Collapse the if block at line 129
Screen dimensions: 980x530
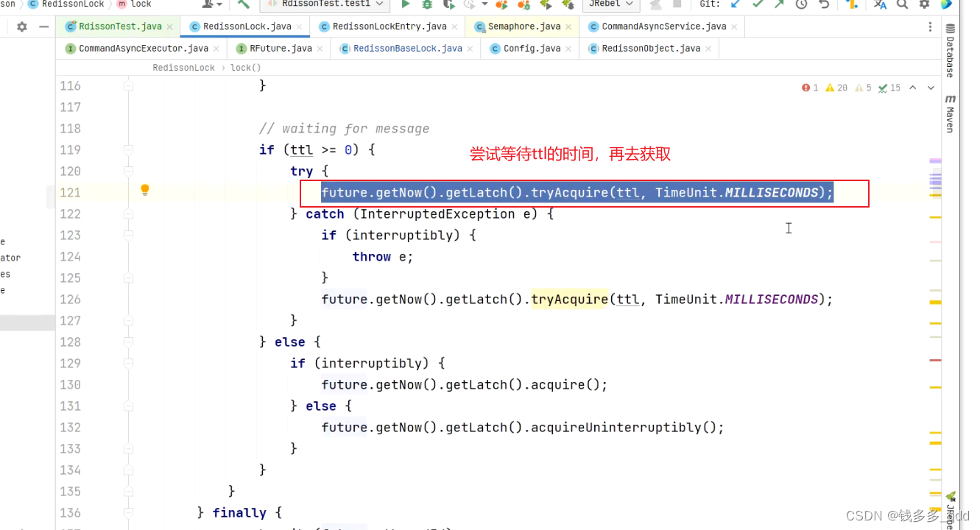[128, 363]
